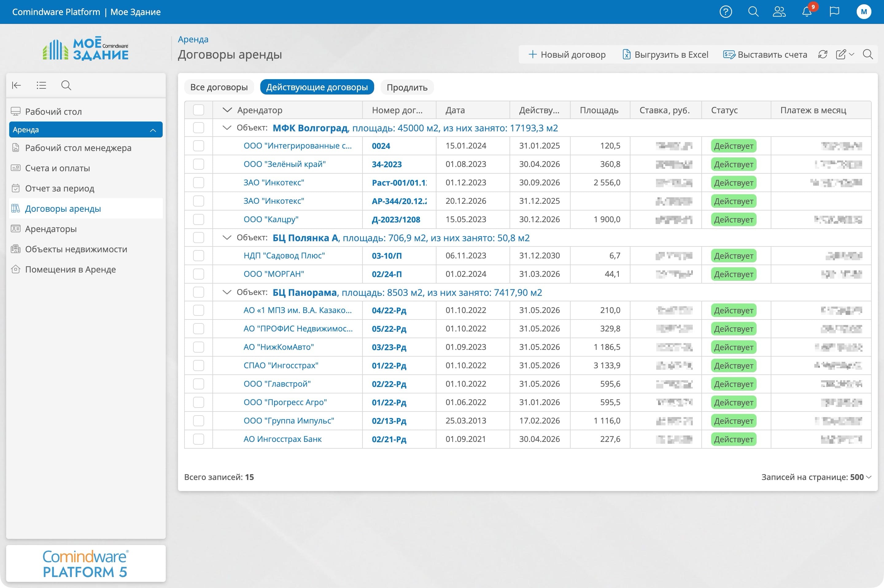Click the Новый договор button

tap(567, 55)
